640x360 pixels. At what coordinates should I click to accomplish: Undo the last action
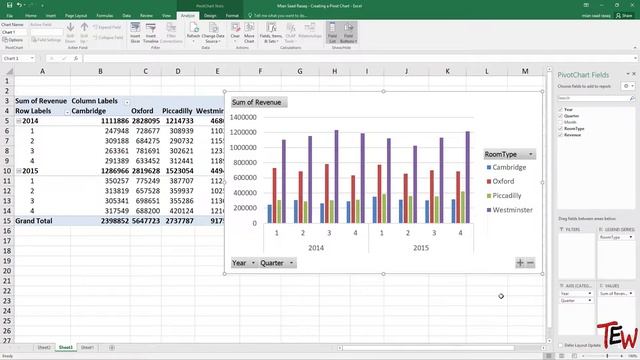click(19, 5)
